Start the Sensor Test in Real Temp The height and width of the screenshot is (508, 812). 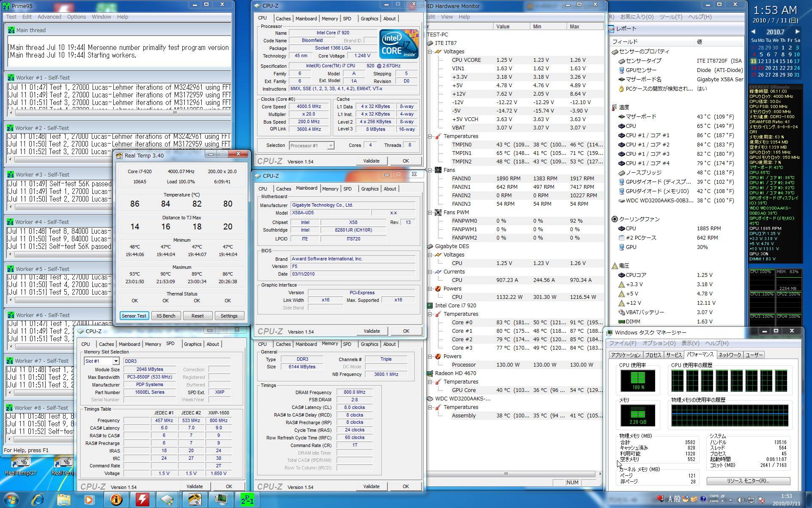pyautogui.click(x=134, y=316)
